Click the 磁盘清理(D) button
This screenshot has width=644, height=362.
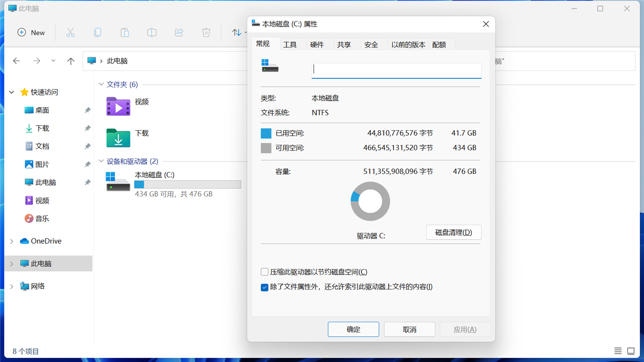[454, 232]
